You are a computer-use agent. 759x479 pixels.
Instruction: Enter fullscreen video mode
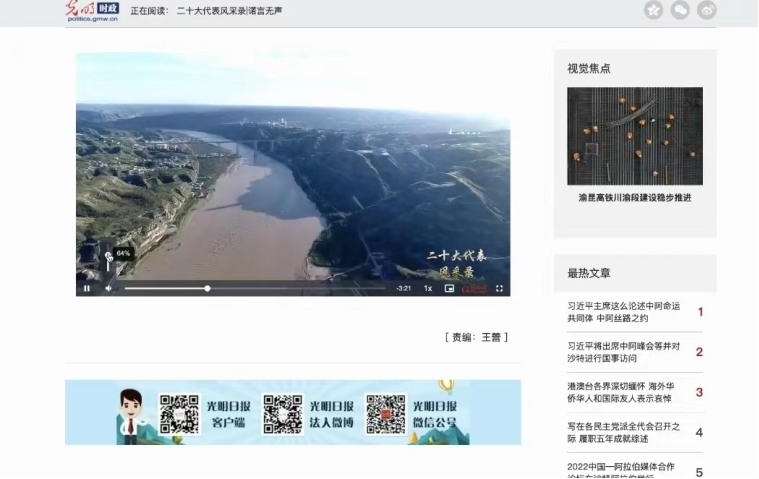[500, 288]
